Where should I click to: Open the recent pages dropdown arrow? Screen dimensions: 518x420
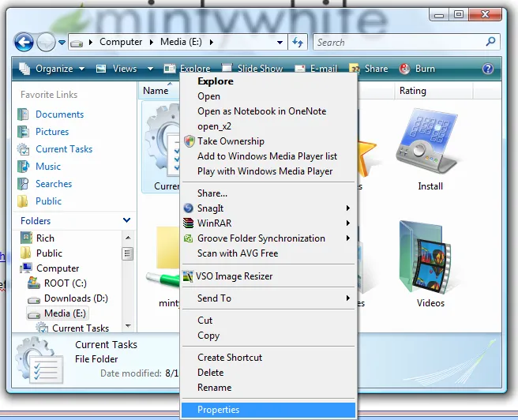[x=62, y=43]
